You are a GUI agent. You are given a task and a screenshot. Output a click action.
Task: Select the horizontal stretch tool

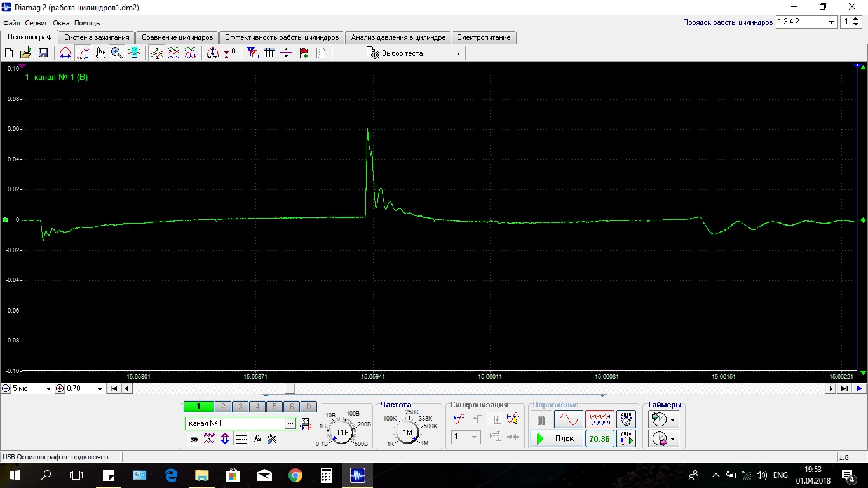(x=65, y=53)
